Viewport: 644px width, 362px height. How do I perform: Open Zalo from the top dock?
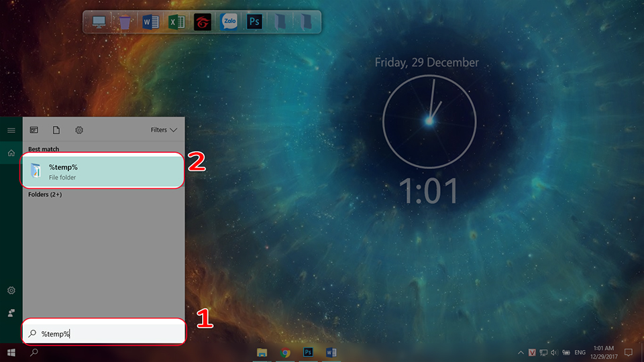[x=229, y=21]
